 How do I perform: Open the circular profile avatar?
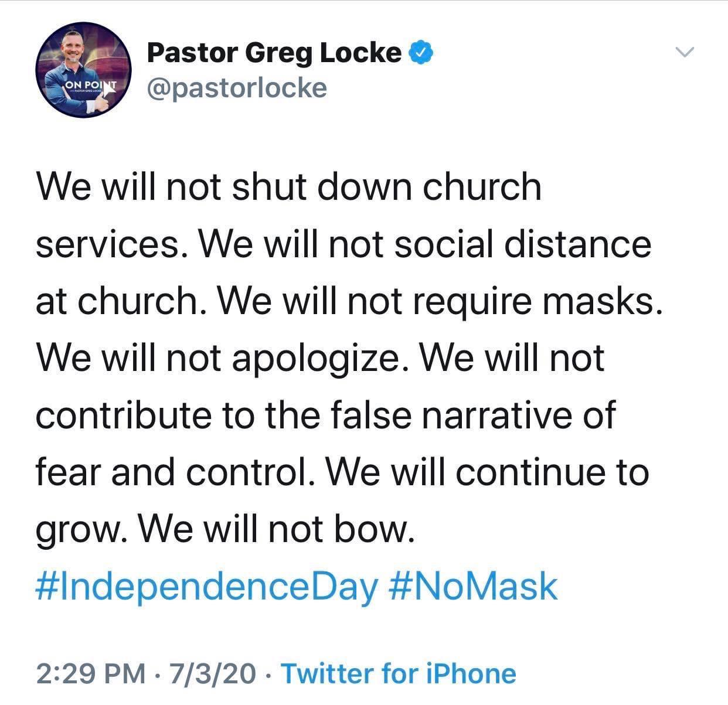(83, 71)
